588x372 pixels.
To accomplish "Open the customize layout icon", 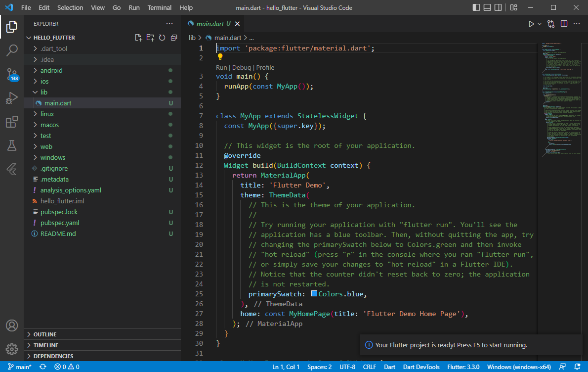I will (x=514, y=7).
